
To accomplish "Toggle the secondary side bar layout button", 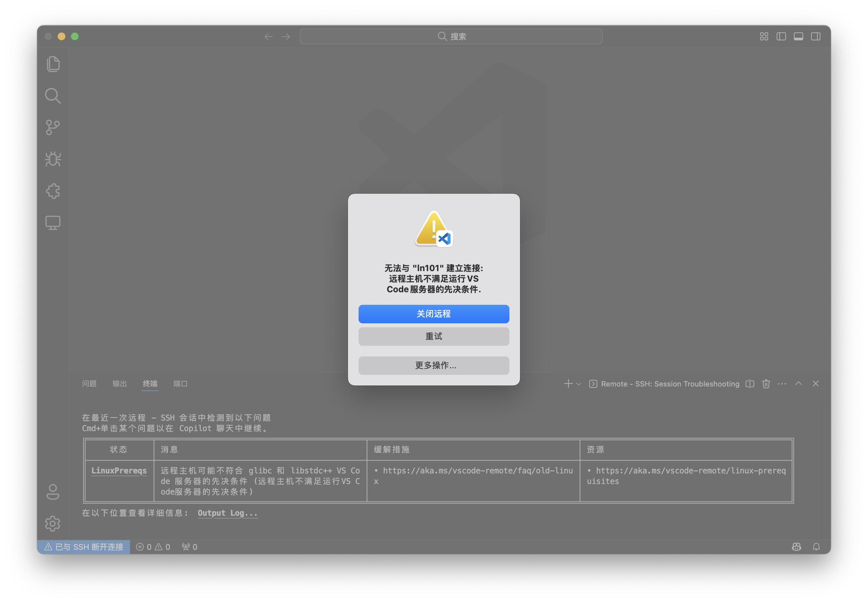I will pos(815,36).
